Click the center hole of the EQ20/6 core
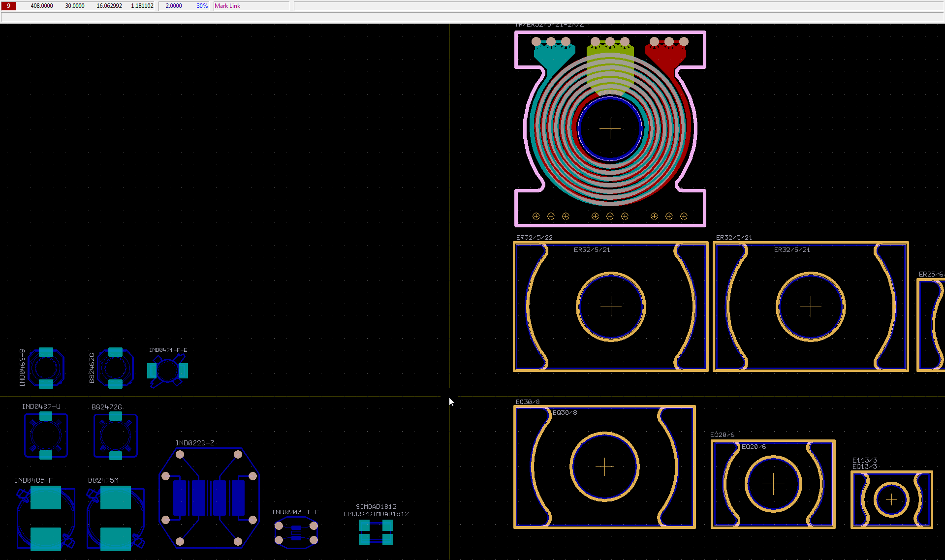 point(773,484)
